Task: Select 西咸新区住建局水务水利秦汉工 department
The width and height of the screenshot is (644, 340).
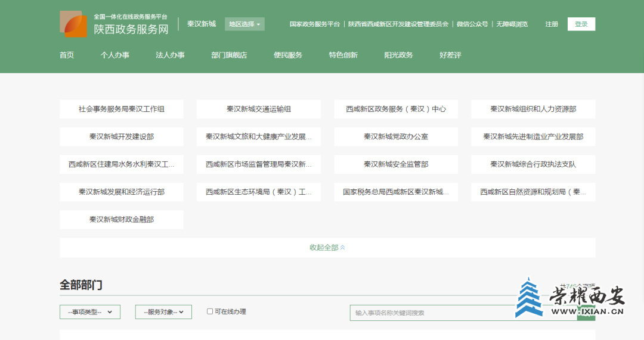Action: click(x=122, y=164)
